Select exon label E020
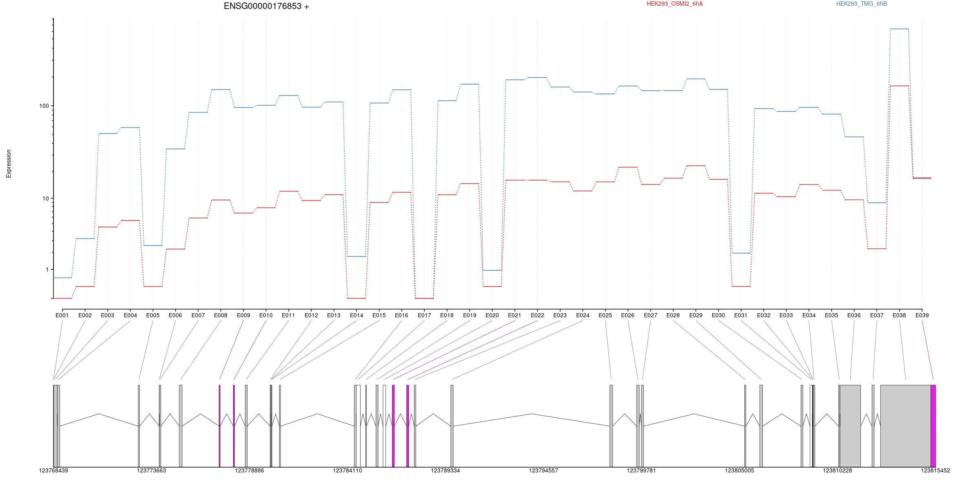980x490 pixels. tap(492, 315)
